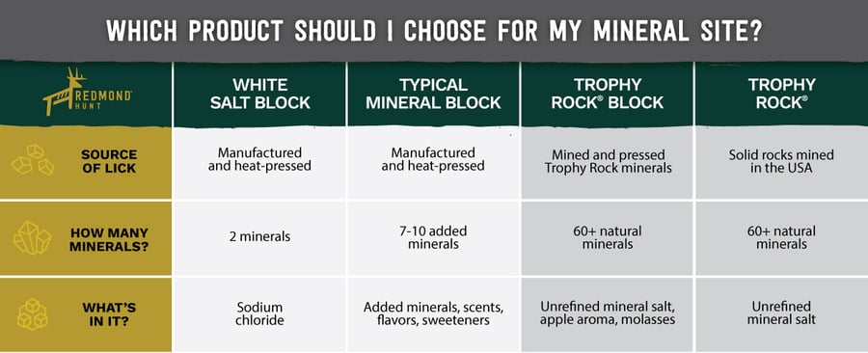This screenshot has height=353, width=868.
Task: Click "Solid rocks mined in the USA" cell
Action: [781, 162]
